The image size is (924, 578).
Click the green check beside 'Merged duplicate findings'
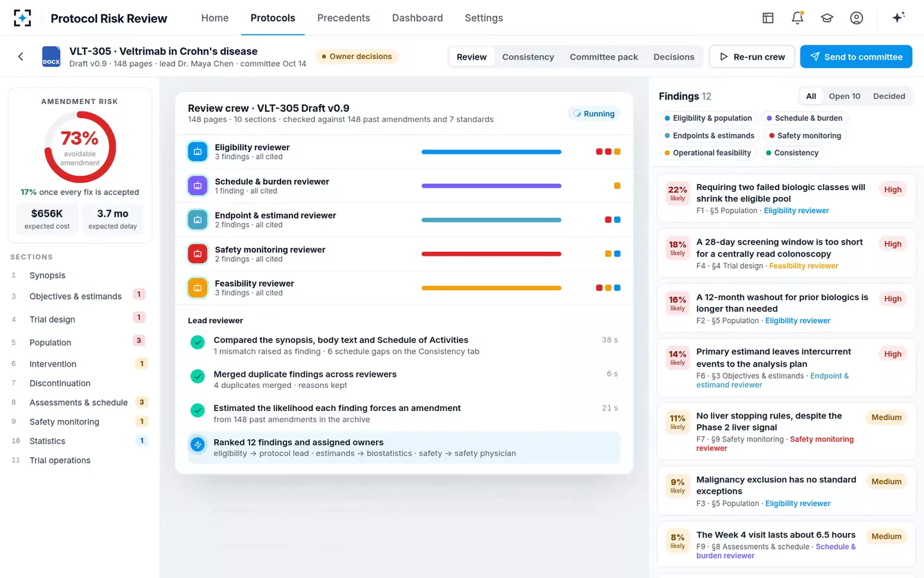click(x=198, y=376)
